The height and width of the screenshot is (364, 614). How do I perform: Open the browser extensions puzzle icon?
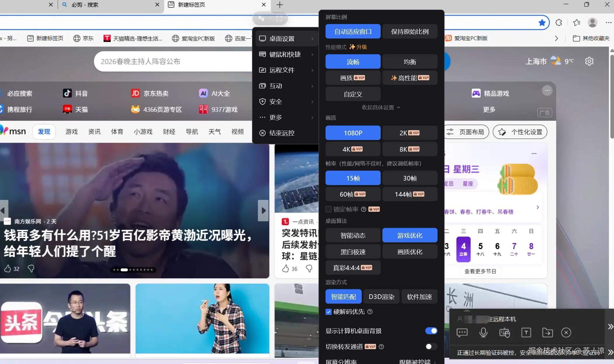tap(559, 23)
